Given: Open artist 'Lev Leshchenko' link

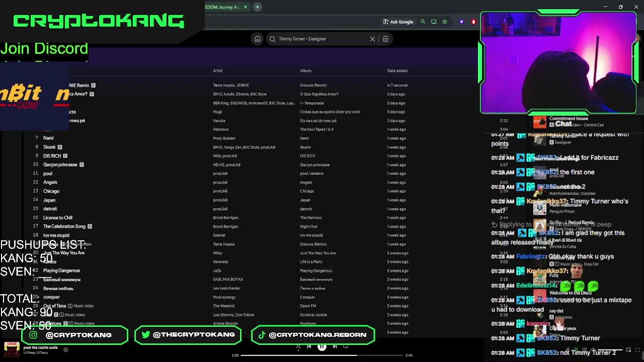Looking at the screenshot, I should [x=226, y=289].
